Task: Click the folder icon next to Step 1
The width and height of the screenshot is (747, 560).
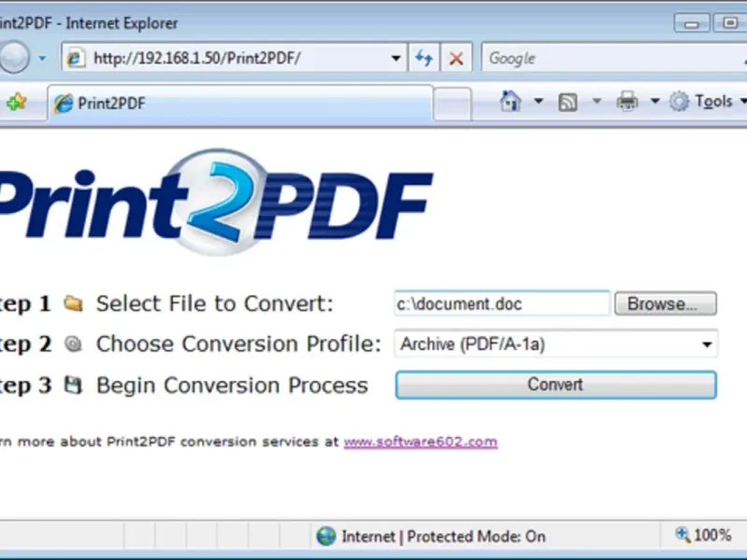Action: pyautogui.click(x=74, y=303)
